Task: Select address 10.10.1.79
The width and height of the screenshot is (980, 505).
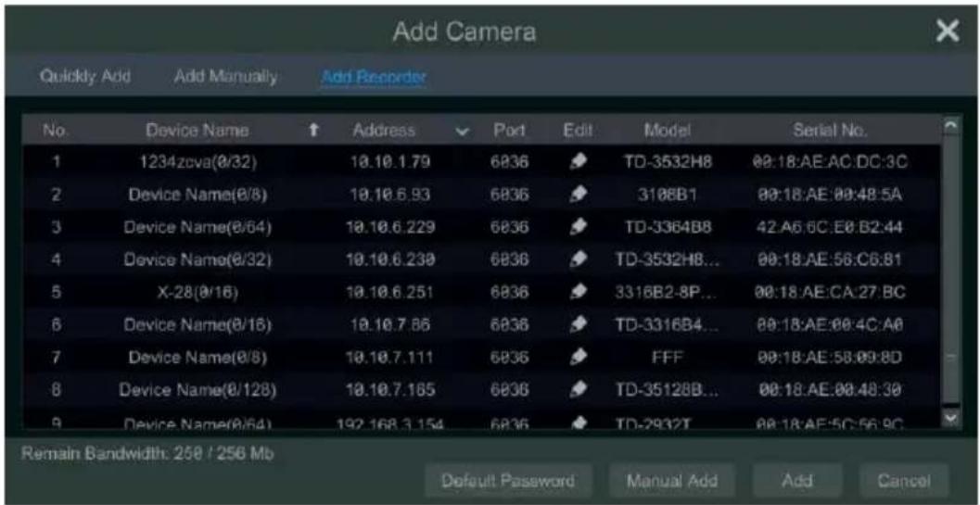Action: [390, 163]
